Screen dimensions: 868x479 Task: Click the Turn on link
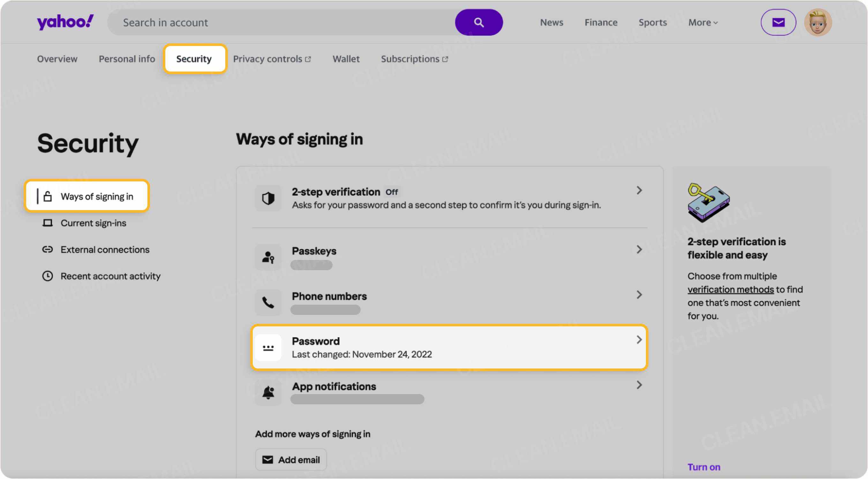[x=704, y=467]
